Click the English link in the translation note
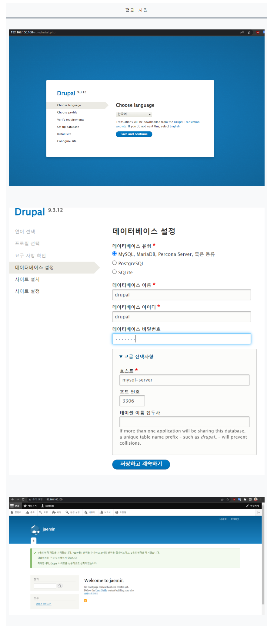 175,126
